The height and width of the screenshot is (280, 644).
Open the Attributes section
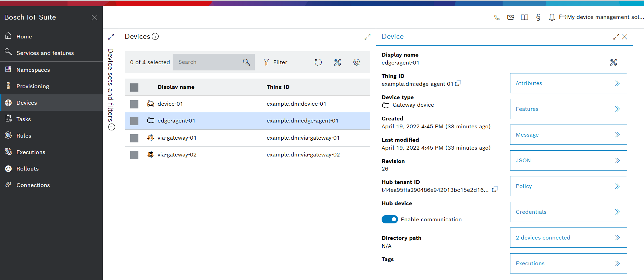(569, 83)
